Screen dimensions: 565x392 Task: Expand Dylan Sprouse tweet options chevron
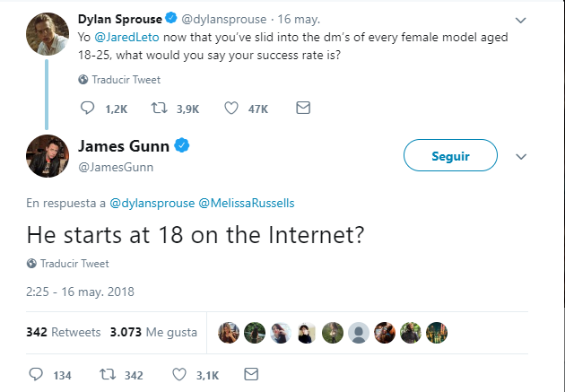tap(522, 20)
